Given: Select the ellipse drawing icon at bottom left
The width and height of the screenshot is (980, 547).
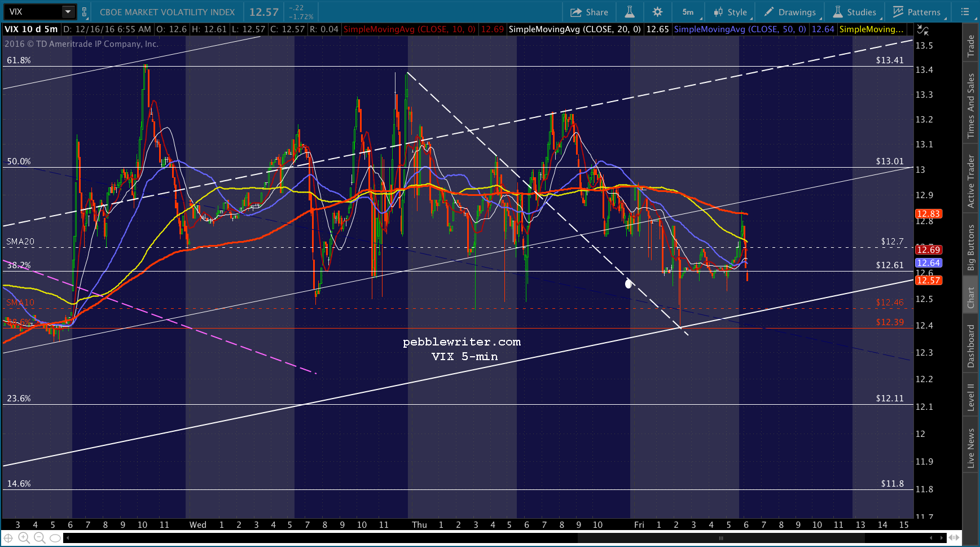Looking at the screenshot, I should coord(55,538).
